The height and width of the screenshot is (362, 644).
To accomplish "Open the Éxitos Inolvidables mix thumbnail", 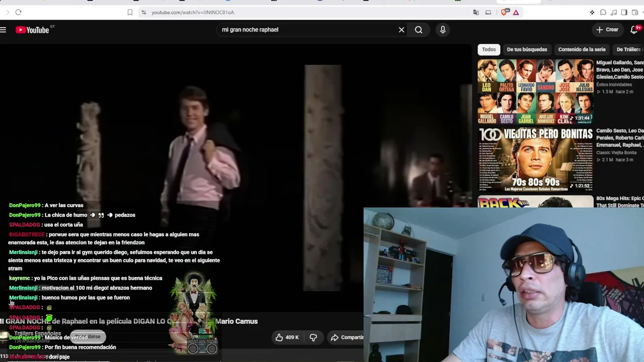I will click(535, 92).
